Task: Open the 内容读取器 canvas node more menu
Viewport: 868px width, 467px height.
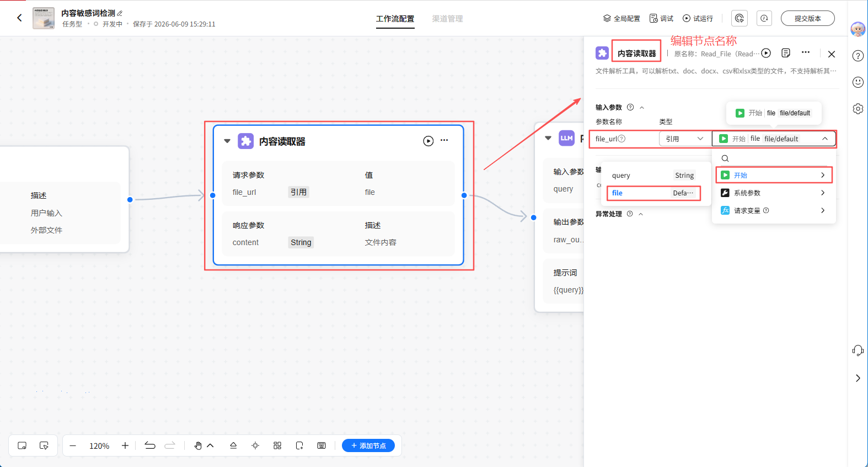Action: 444,140
